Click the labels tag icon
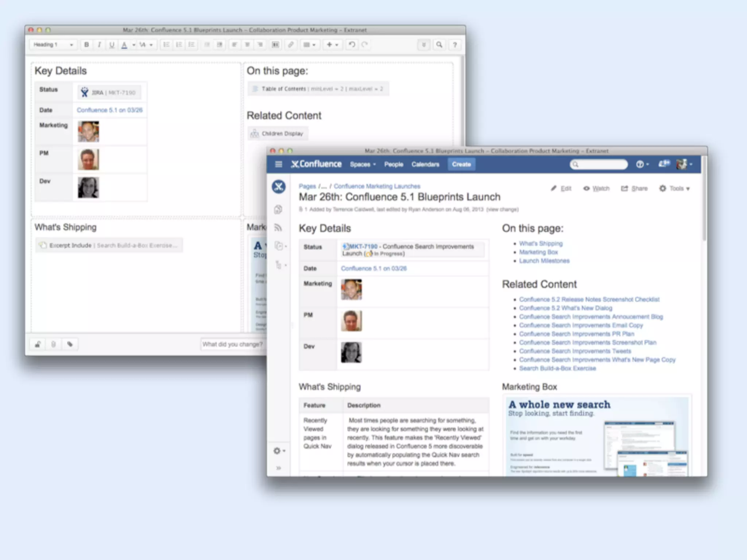747x560 pixels. pyautogui.click(x=70, y=344)
